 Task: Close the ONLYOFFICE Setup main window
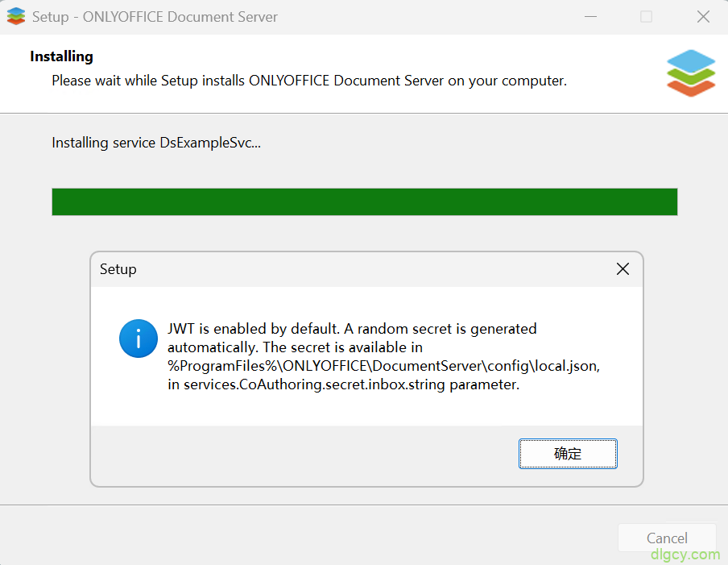703,17
